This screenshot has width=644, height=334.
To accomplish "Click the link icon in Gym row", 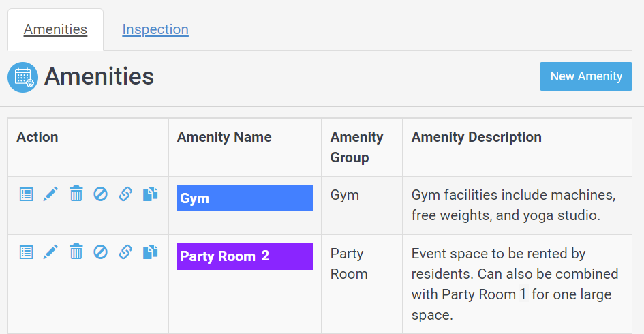I will pyautogui.click(x=125, y=194).
